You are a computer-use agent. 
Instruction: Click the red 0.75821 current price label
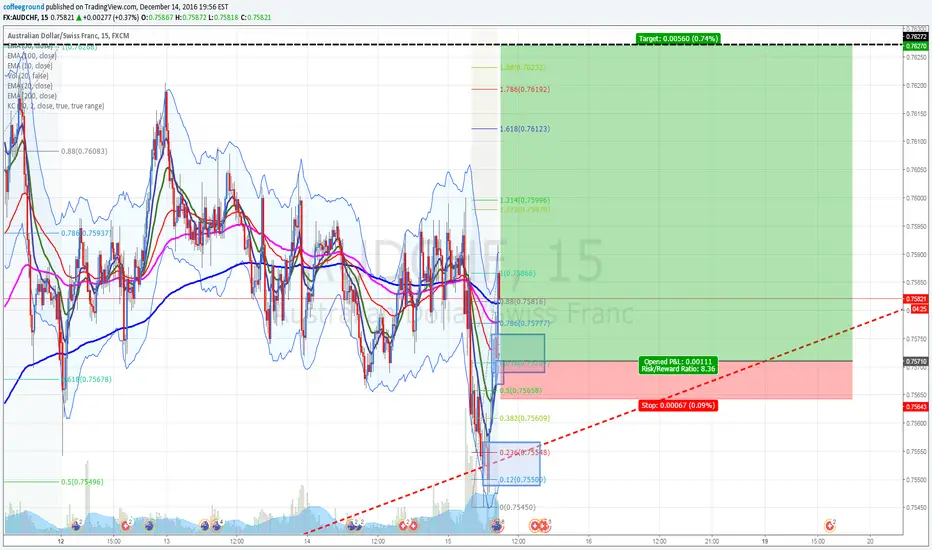[x=916, y=299]
